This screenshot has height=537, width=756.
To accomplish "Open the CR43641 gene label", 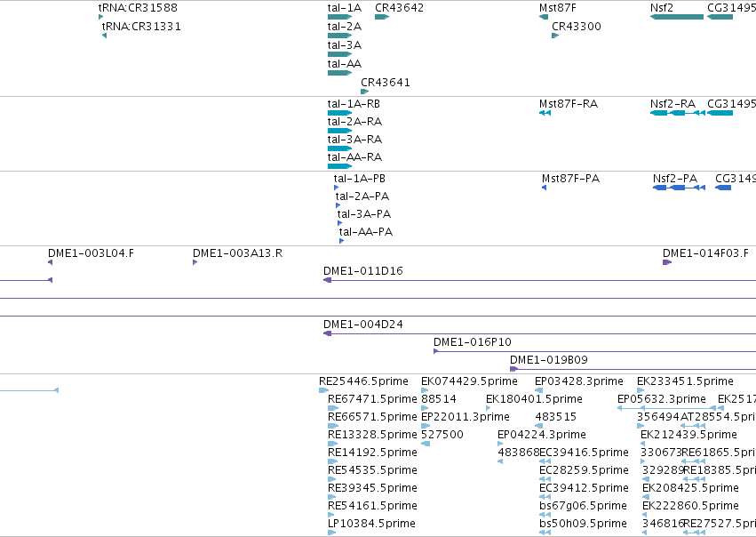I will click(x=386, y=83).
